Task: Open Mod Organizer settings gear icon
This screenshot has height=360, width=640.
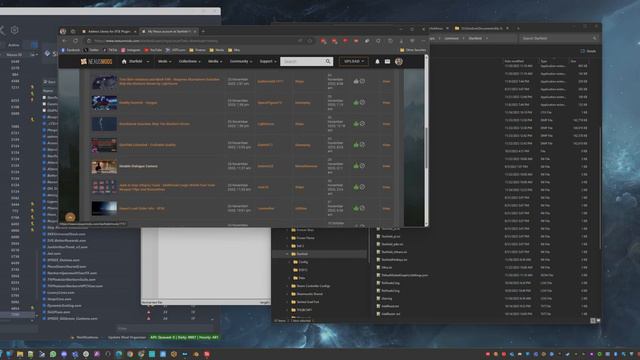Action: tap(15, 30)
